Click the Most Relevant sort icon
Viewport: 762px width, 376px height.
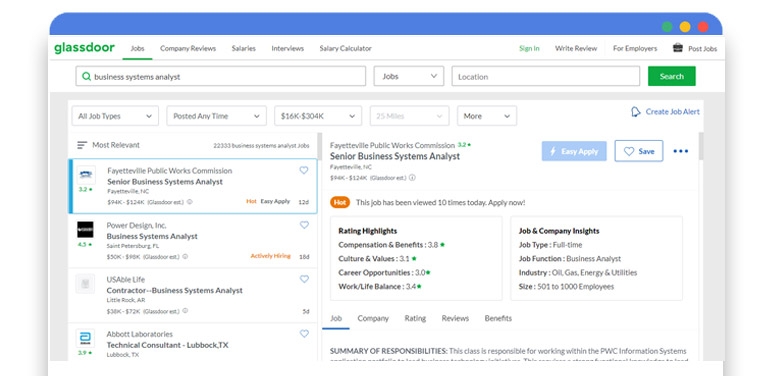click(x=82, y=145)
